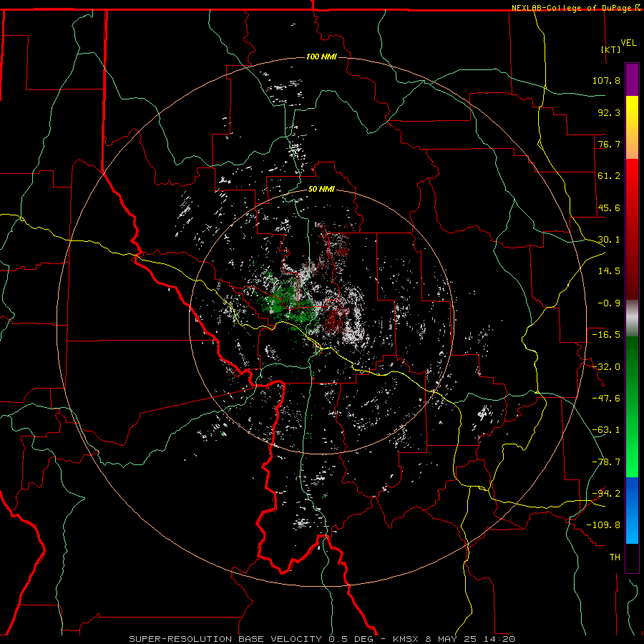Click the -78.7 legend value
Screen dimensions: 644x644
click(606, 462)
